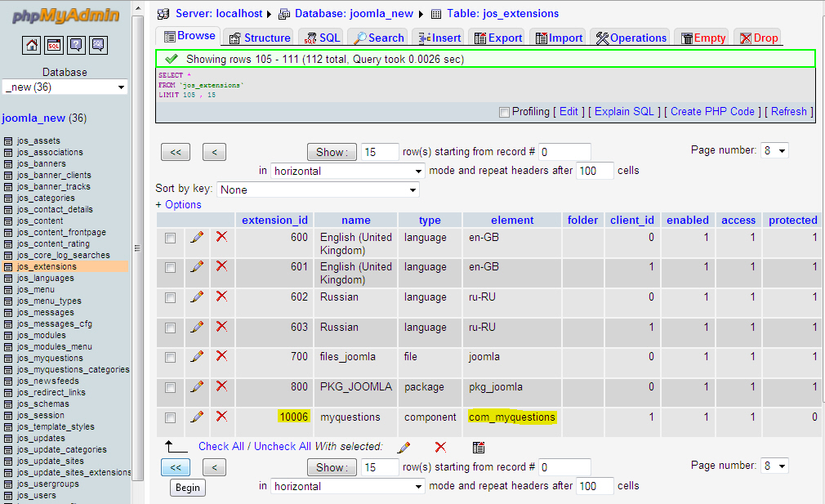Enable the Profiling checkbox

tap(504, 112)
